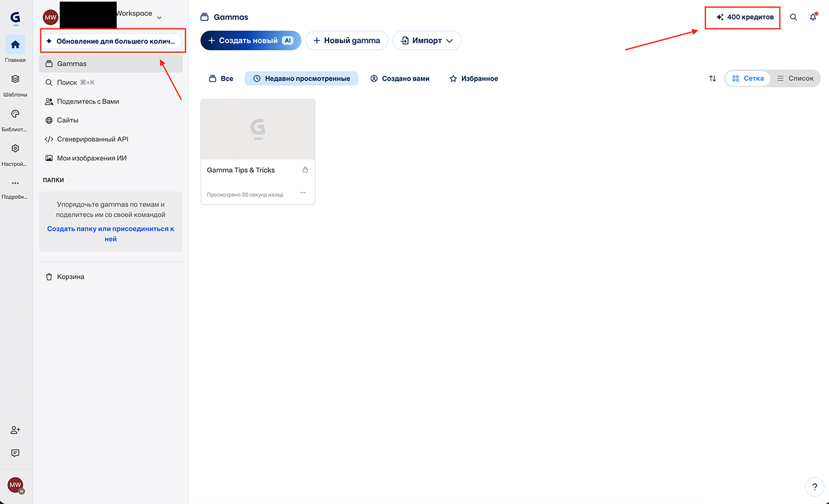Open notifications bell icon
829x504 pixels.
813,17
